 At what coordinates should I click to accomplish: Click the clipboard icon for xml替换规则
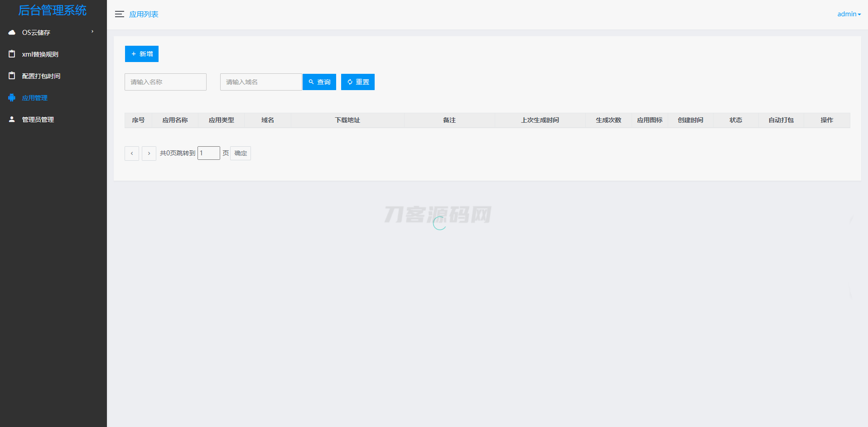point(11,54)
